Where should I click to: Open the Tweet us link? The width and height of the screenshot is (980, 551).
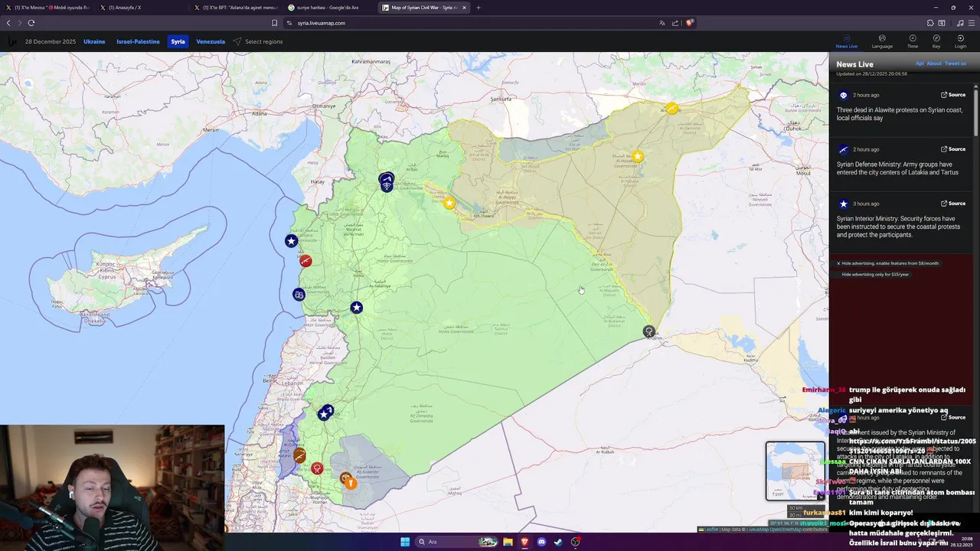pyautogui.click(x=955, y=64)
